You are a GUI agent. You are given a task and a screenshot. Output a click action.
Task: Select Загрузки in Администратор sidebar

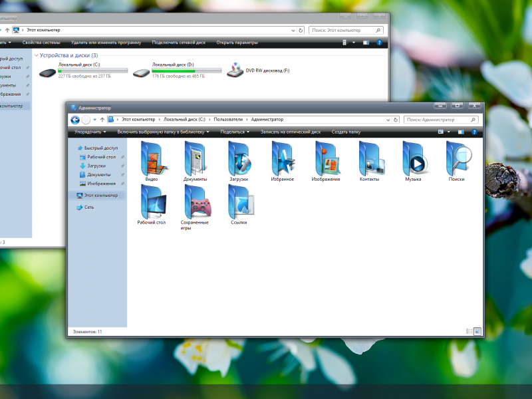[x=93, y=166]
